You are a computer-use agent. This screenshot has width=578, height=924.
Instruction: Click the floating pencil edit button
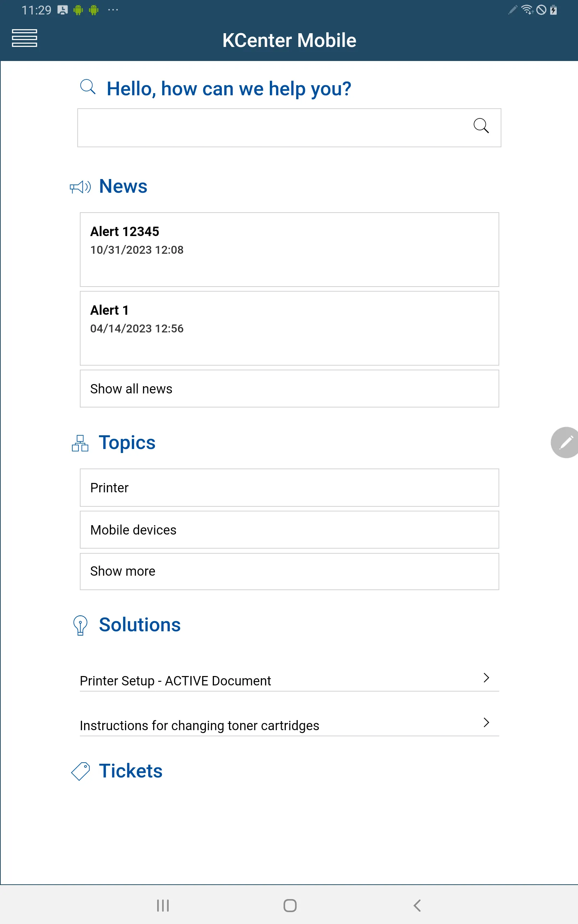[x=566, y=443]
